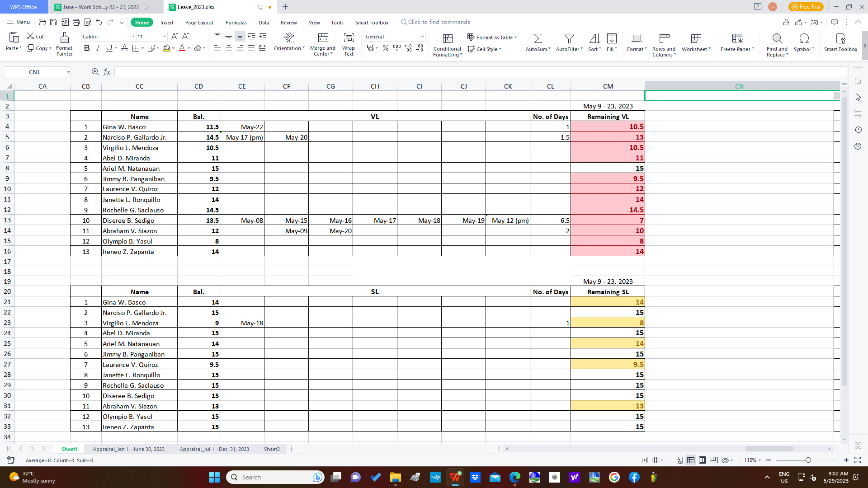Click the Name Box showing CN1

point(35,72)
